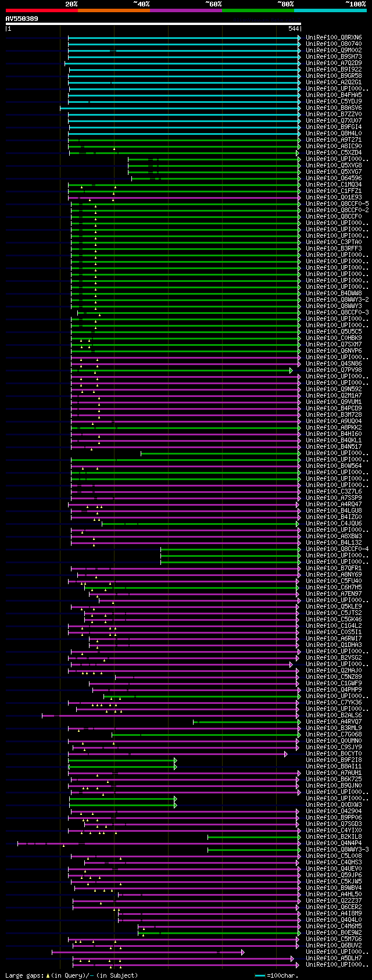This screenshot has width=372, height=980.
Task: Select hit UniRef100_Q8RXN6
Action: click(334, 37)
